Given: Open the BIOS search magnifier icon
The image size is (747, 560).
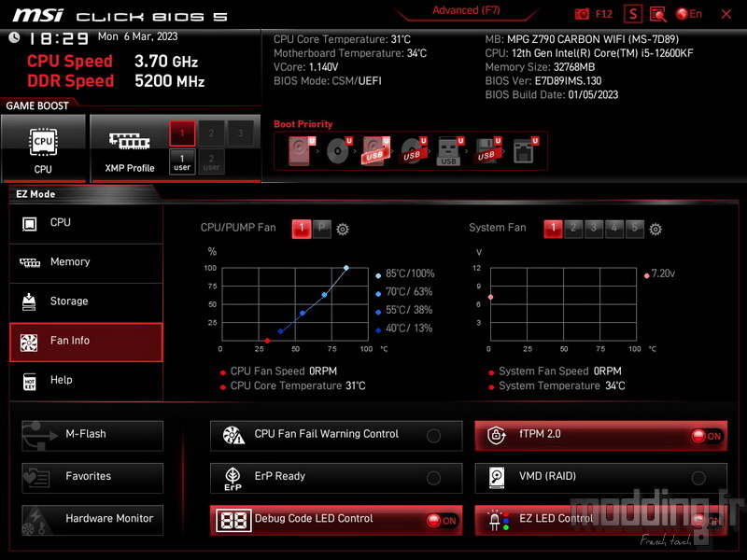Looking at the screenshot, I should 658,14.
